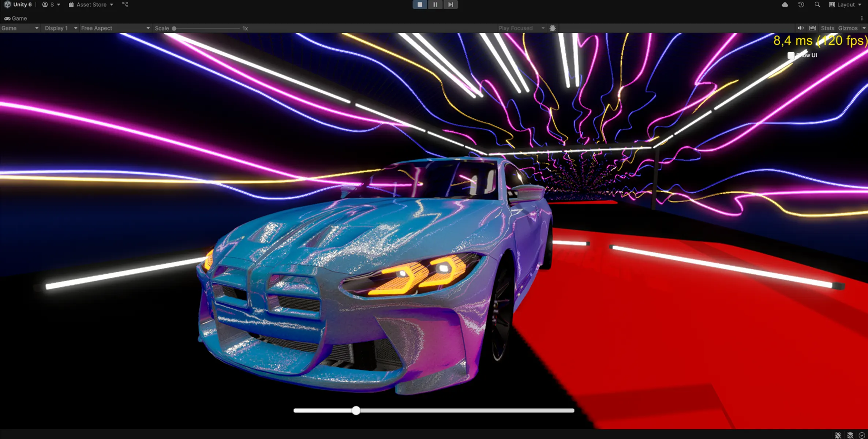Mute audio in the Game view
The width and height of the screenshot is (868, 439).
(801, 28)
